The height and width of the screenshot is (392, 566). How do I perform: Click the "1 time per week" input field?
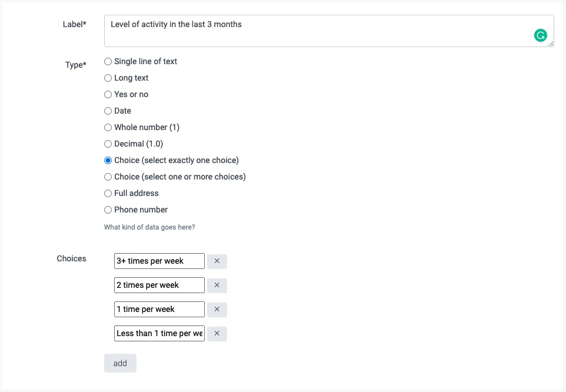[159, 310]
